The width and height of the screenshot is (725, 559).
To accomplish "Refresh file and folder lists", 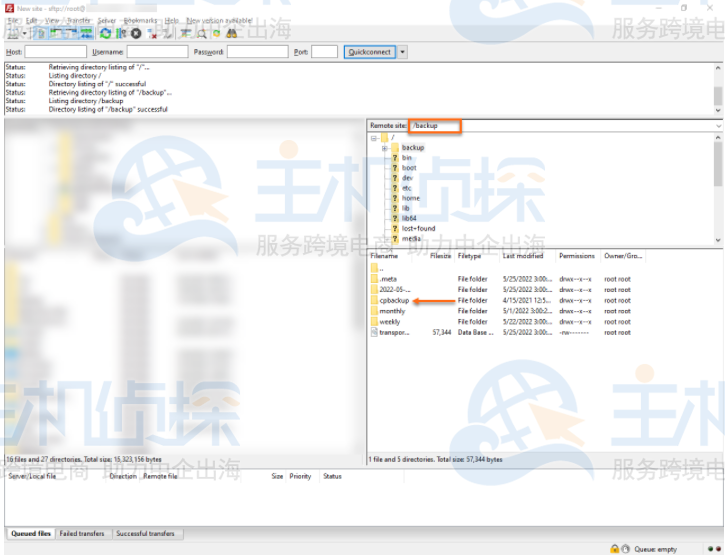I will click(106, 33).
